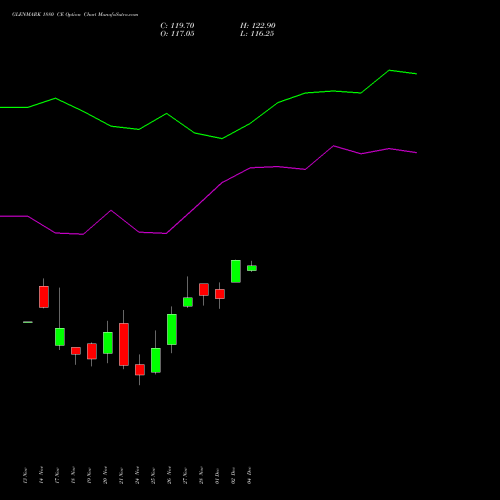
Task: Click the 21 Nov date label
Action: click(x=121, y=475)
